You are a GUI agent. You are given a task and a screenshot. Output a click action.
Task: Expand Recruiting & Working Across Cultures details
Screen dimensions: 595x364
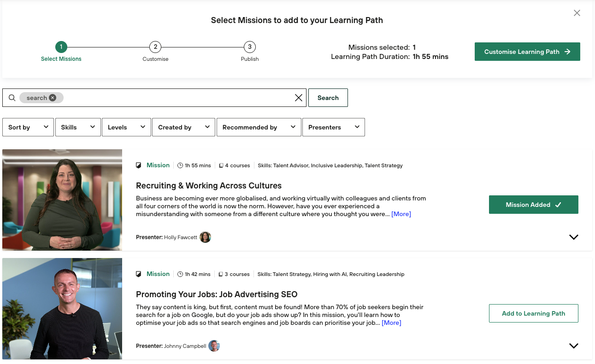point(573,237)
